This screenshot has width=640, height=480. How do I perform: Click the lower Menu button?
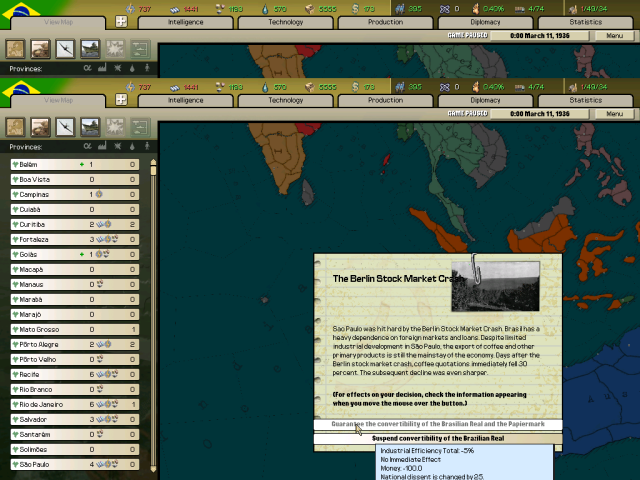(x=615, y=113)
